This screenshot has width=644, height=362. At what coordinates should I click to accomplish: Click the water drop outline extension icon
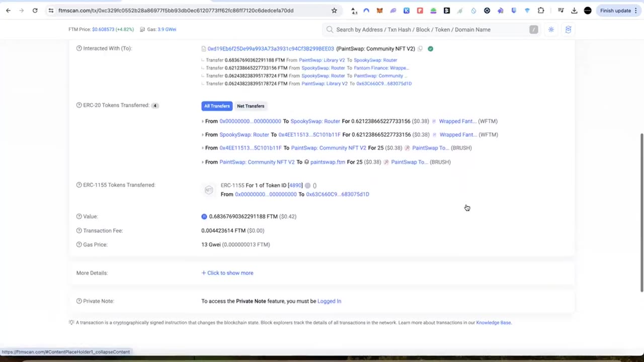(473, 11)
